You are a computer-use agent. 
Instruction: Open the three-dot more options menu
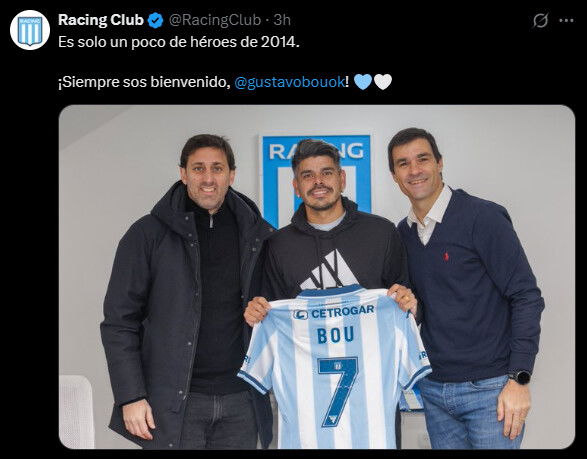click(x=566, y=21)
